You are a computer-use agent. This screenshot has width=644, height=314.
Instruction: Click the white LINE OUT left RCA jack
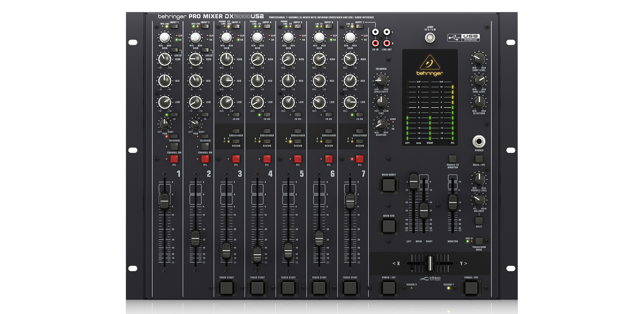(x=387, y=32)
